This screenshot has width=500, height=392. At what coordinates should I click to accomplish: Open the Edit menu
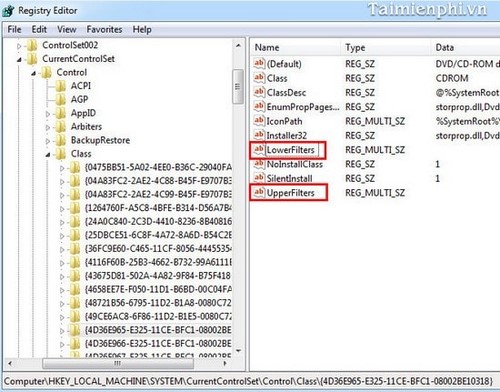[x=39, y=29]
